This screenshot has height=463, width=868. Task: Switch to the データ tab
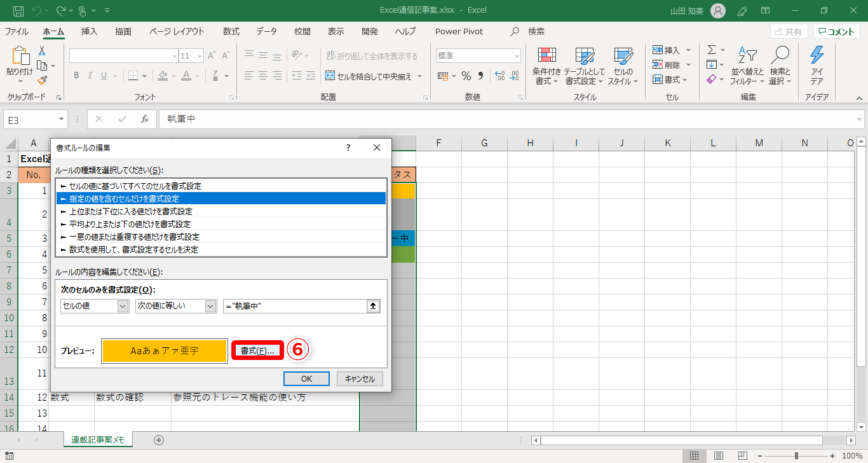pyautogui.click(x=267, y=31)
